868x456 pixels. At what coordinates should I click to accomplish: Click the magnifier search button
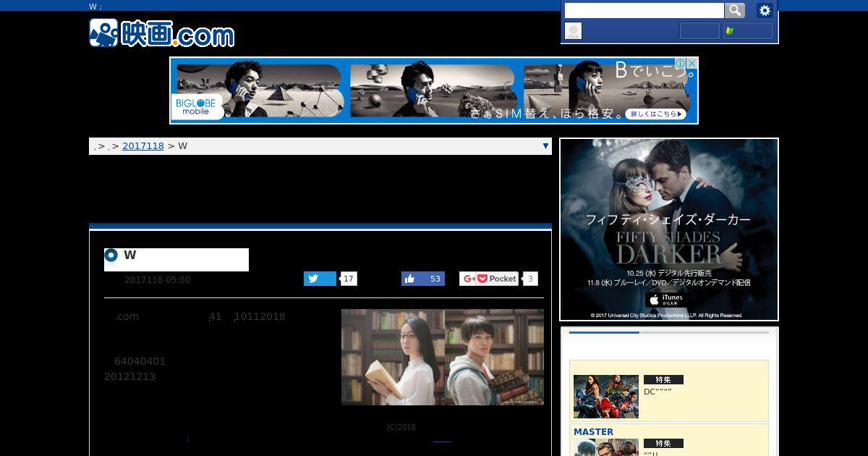pos(735,10)
